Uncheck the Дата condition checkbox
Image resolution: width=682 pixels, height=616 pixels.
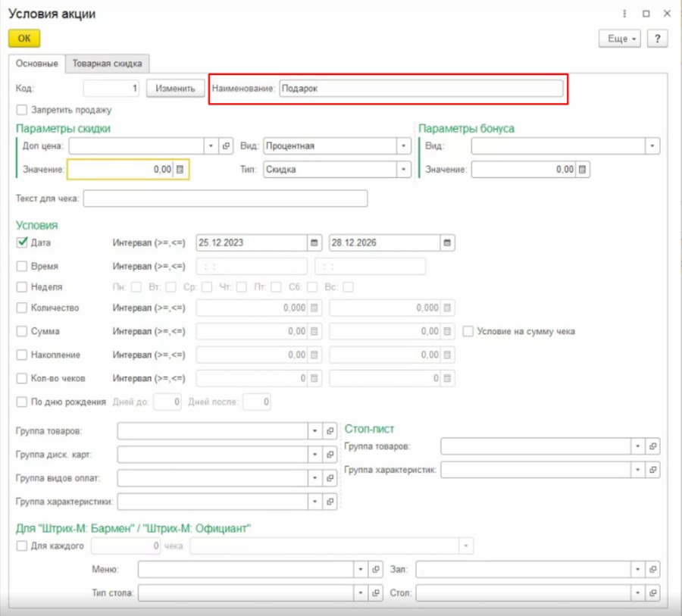click(x=22, y=242)
